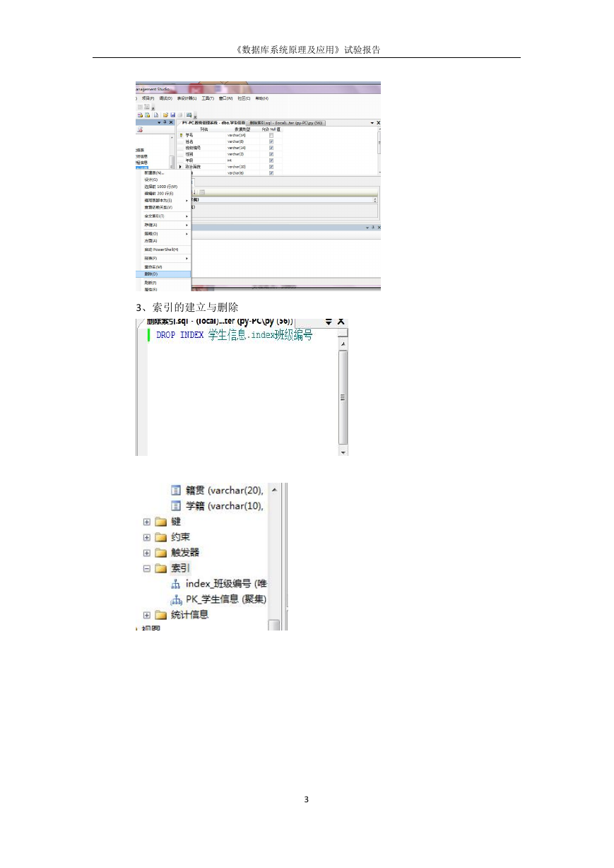614x868 pixels.
Task: Expand the 约束 tree node
Action: pyautogui.click(x=146, y=537)
